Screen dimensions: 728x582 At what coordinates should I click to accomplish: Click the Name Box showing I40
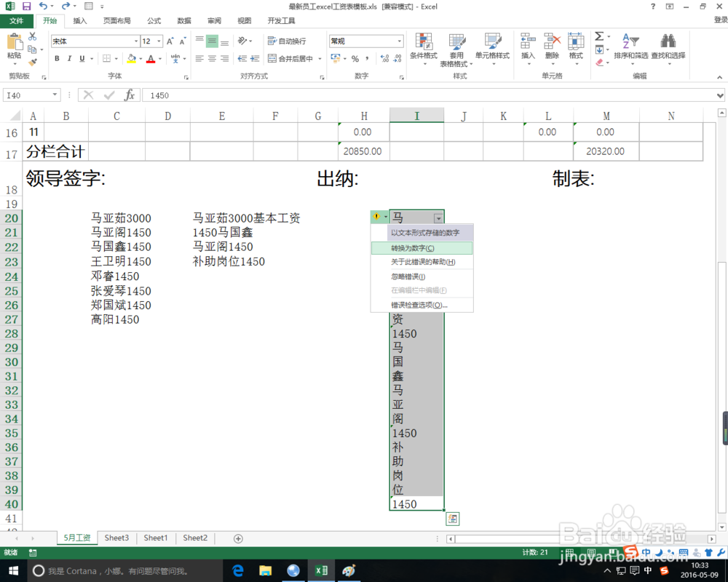click(31, 95)
